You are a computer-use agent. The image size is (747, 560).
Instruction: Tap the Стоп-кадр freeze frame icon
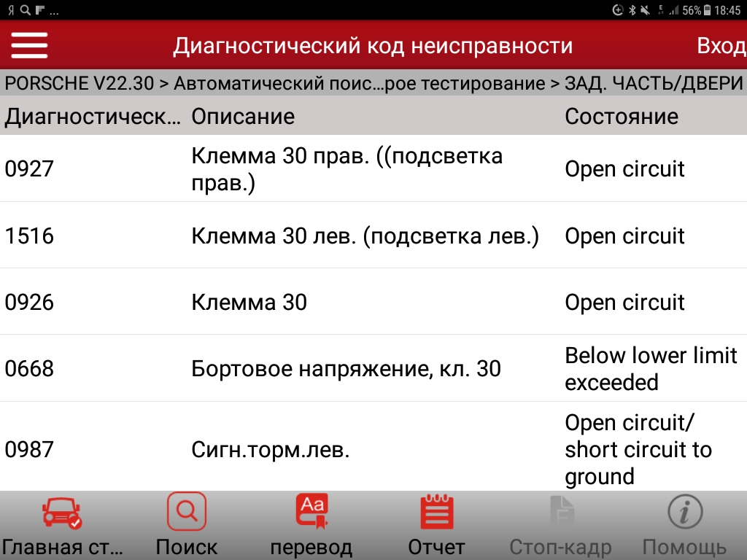[x=560, y=513]
